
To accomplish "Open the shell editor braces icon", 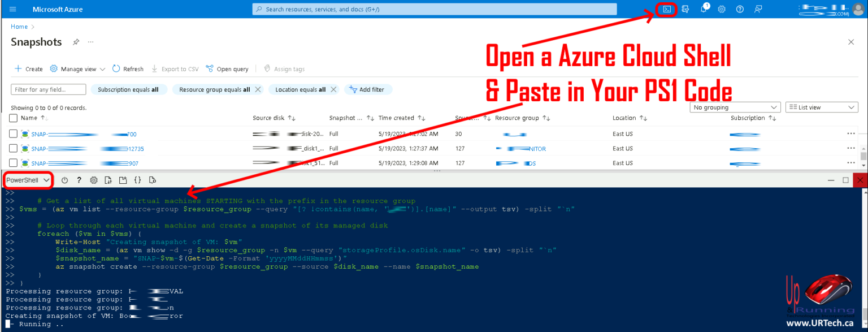I will pyautogui.click(x=137, y=180).
